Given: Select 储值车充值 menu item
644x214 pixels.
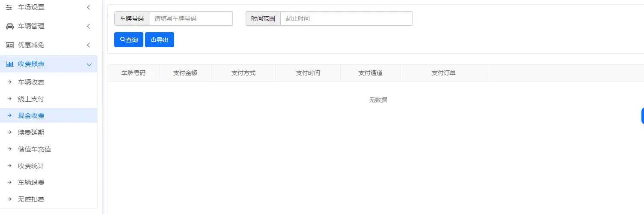Looking at the screenshot, I should coord(34,149).
